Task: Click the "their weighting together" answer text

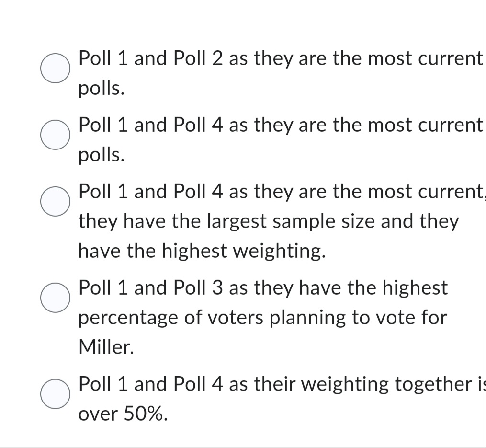Action: tap(280, 384)
